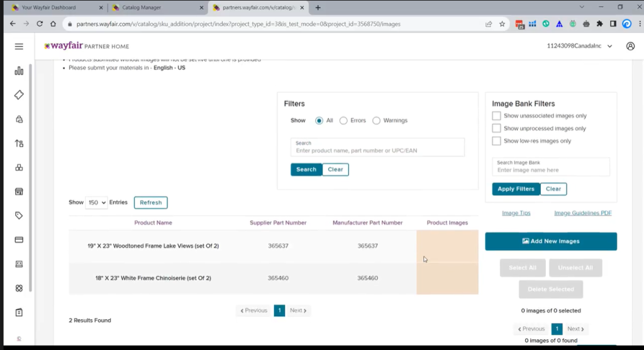
Task: Open the storefront sidebar icon
Action: (x=19, y=192)
